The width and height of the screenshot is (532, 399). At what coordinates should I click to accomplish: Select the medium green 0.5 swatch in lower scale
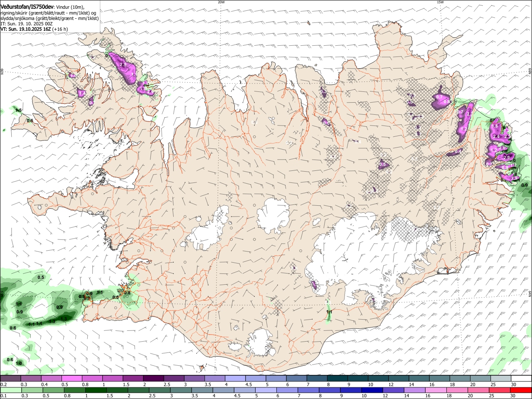click(x=53, y=390)
